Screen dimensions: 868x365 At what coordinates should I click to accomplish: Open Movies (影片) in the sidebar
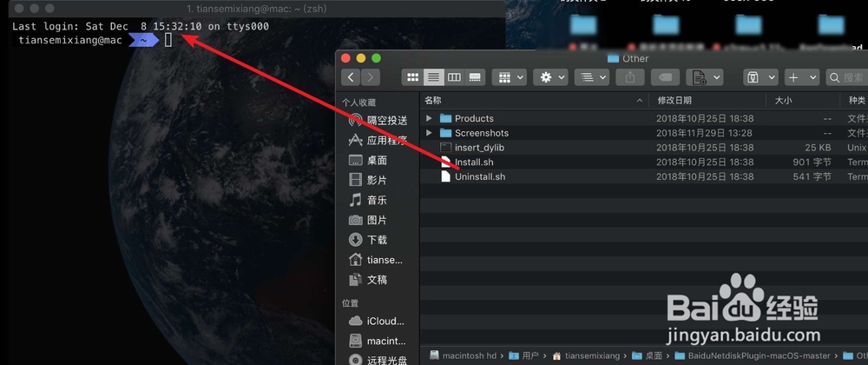pos(368,180)
